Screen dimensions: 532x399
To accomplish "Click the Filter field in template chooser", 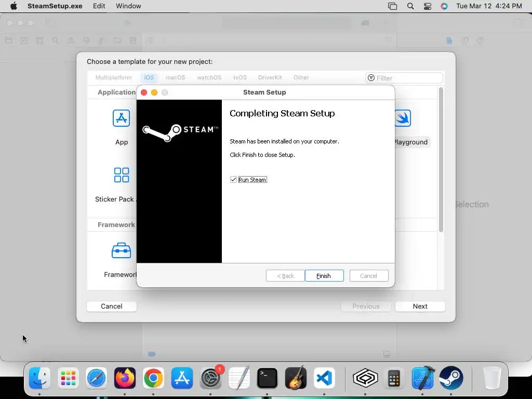I will [x=404, y=78].
